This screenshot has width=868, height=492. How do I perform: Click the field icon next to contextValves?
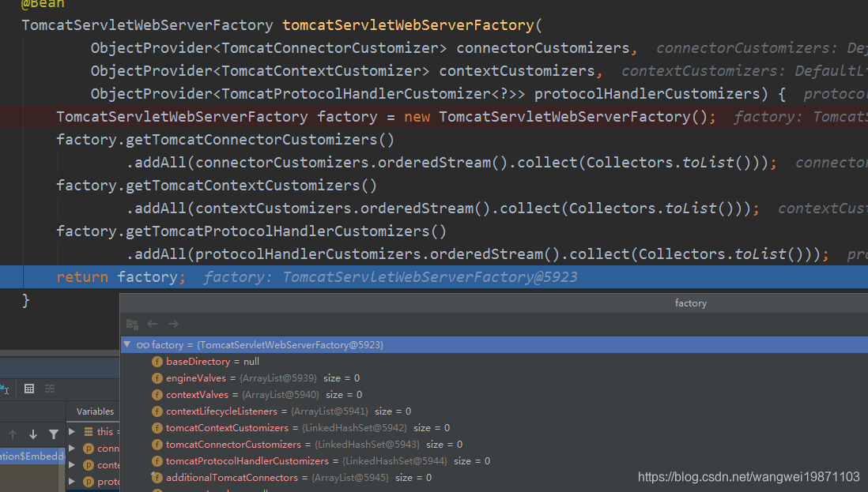(157, 395)
